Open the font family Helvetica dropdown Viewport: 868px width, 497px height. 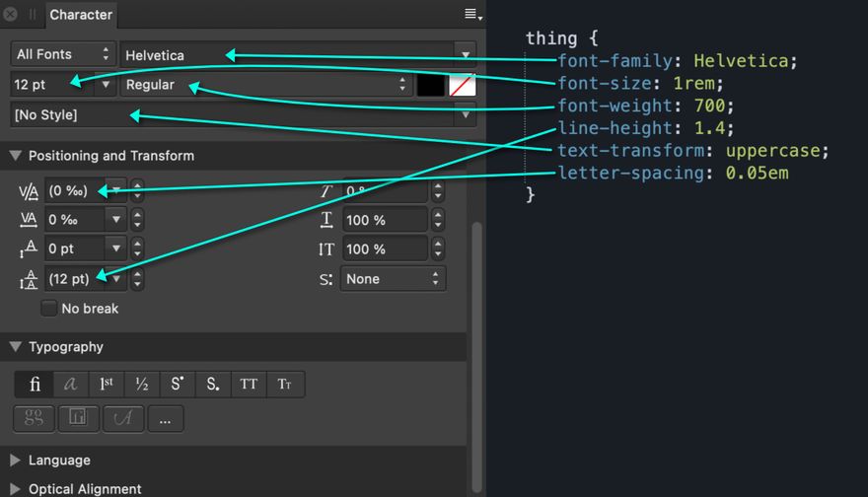465,55
